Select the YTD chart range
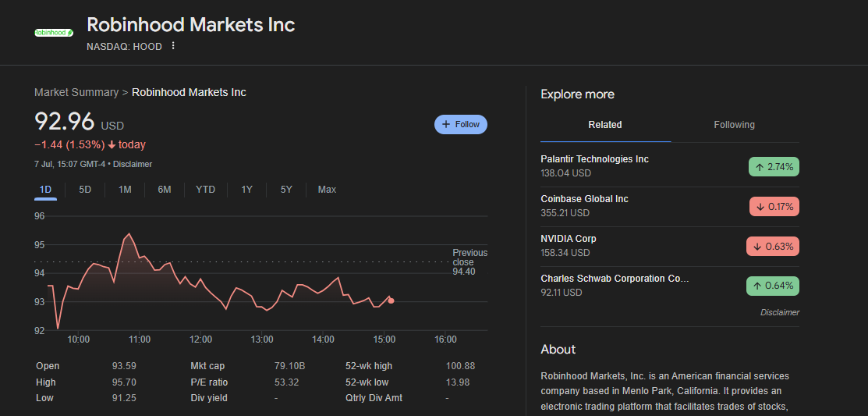The height and width of the screenshot is (416, 868). (x=206, y=190)
